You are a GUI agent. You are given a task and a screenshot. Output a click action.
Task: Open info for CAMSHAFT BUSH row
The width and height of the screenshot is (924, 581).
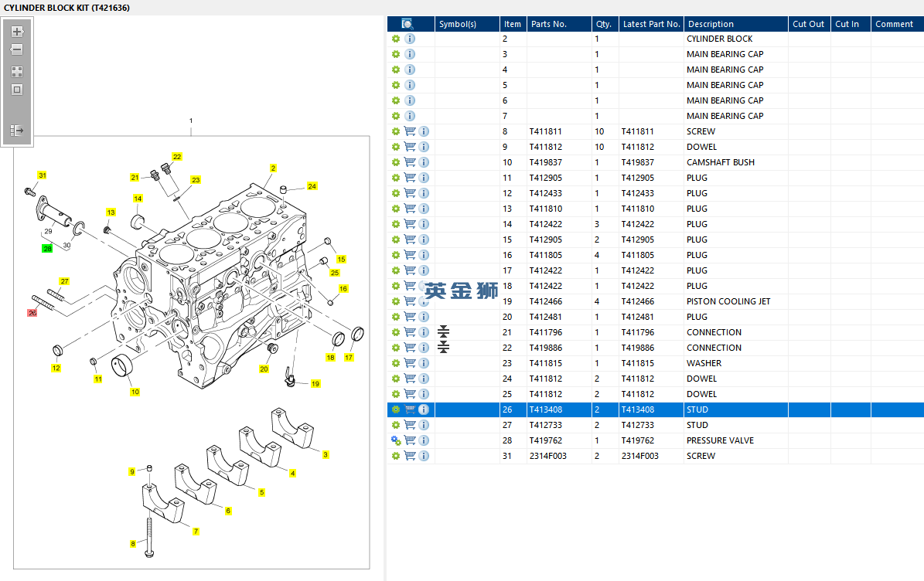point(423,162)
